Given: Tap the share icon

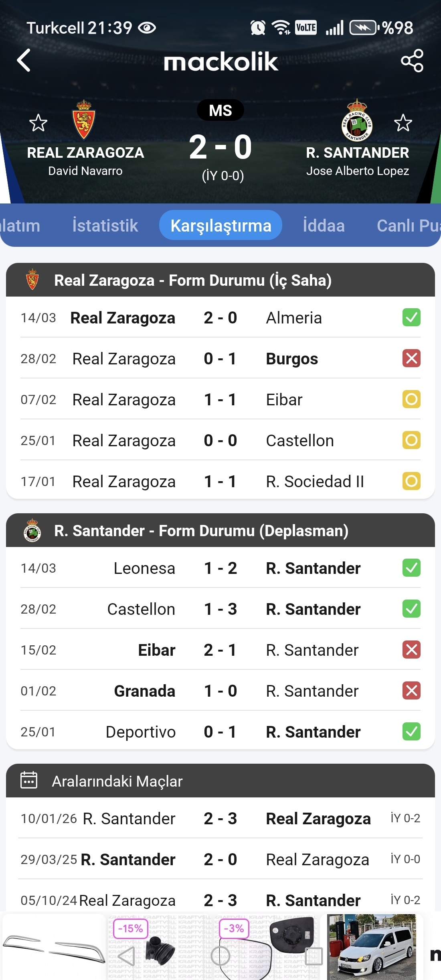Looking at the screenshot, I should [412, 61].
